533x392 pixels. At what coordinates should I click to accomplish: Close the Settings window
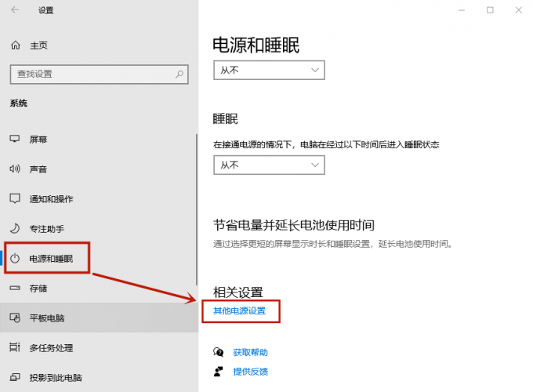(518, 10)
